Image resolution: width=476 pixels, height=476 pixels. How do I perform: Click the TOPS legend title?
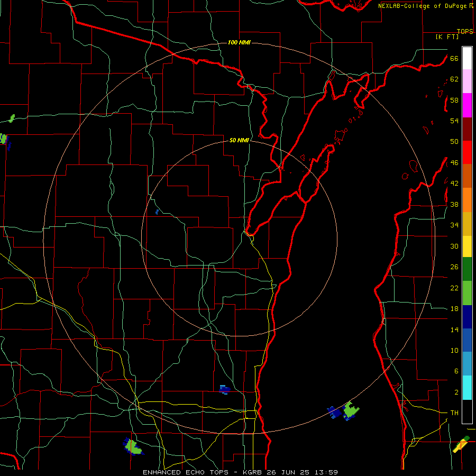465,31
